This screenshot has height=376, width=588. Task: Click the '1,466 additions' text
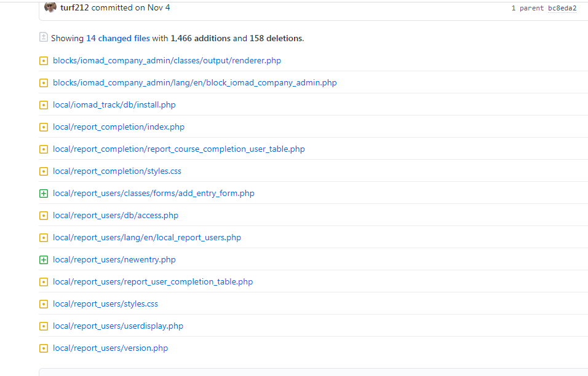point(201,38)
